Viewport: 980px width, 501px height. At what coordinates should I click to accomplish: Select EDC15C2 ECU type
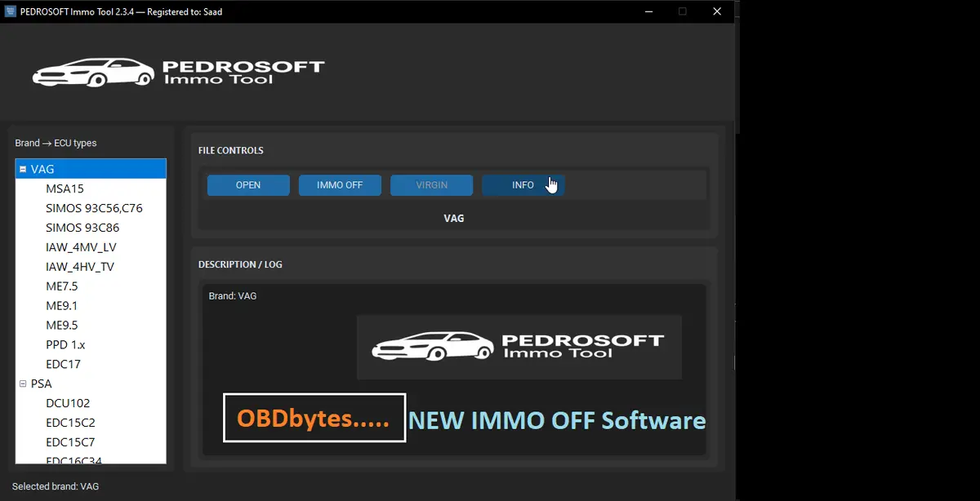pyautogui.click(x=70, y=423)
